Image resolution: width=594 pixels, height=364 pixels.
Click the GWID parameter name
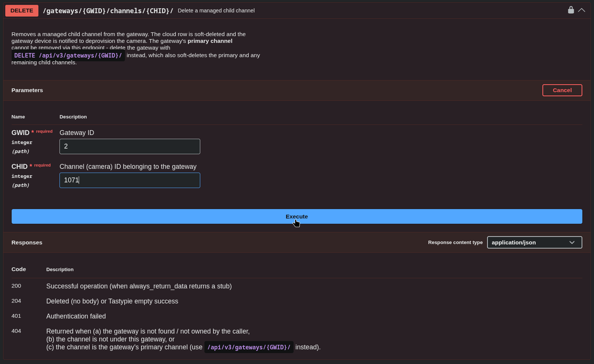pos(20,133)
